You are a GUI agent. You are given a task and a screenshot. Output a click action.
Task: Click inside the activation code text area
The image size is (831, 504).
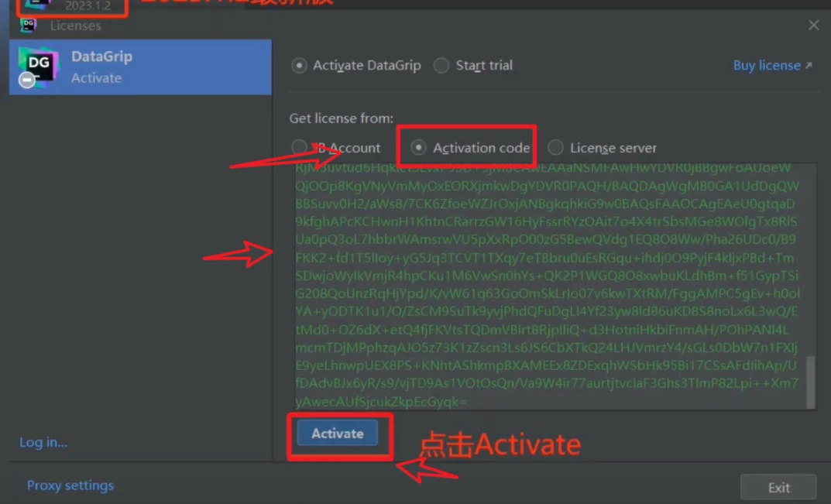click(550, 286)
